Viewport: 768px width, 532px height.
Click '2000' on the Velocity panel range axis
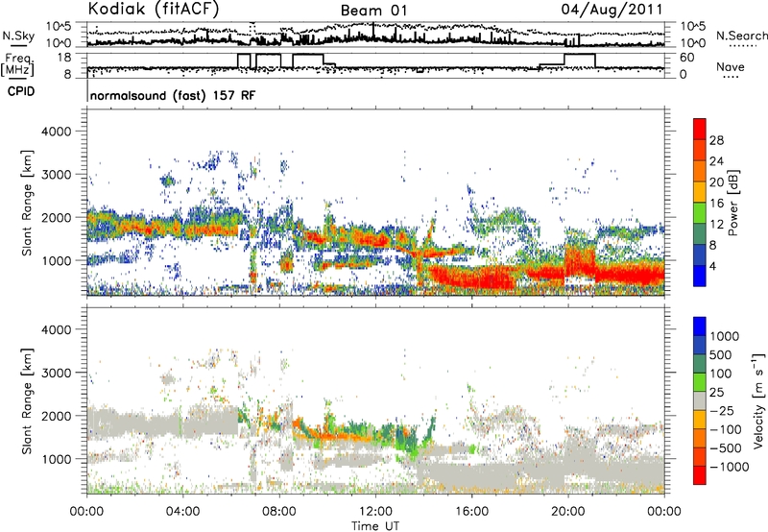56,416
